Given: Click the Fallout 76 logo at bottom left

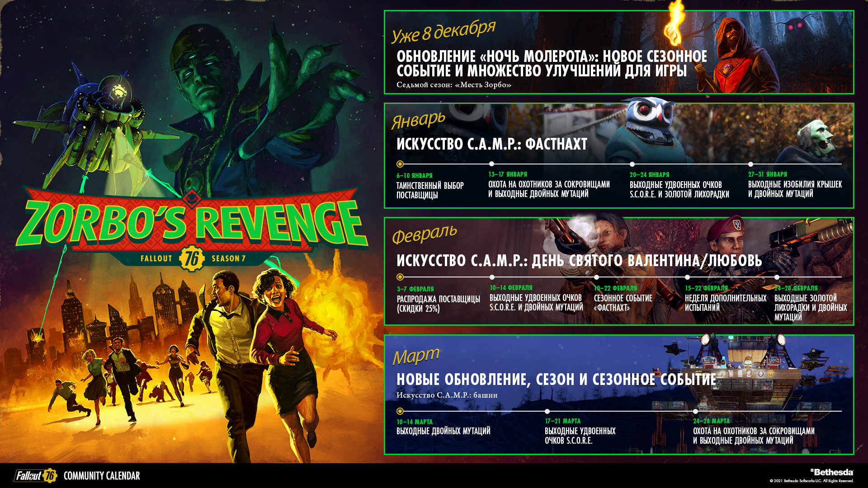Looking at the screenshot, I should tap(35, 475).
